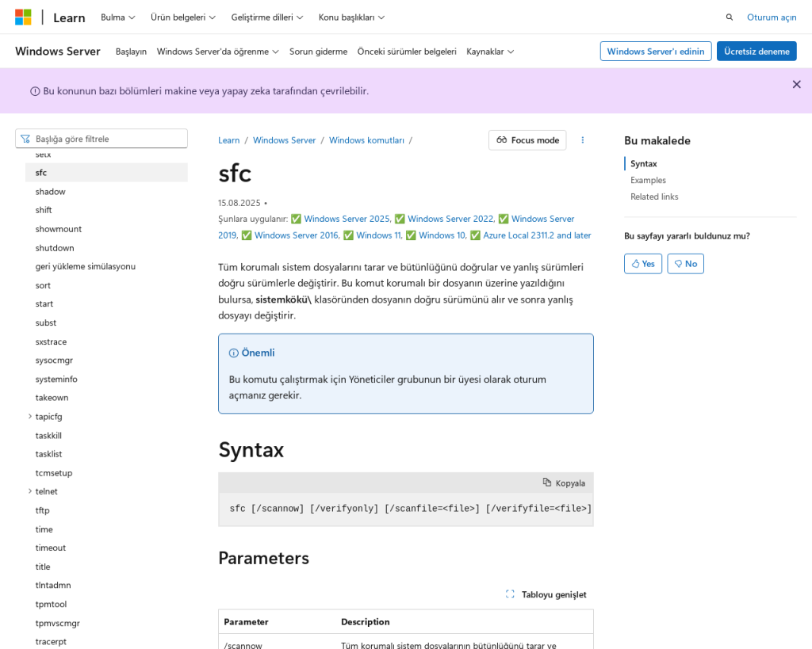Open the Geliştirme dilleri dropdown
Viewport: 812px width, 649px height.
point(266,17)
